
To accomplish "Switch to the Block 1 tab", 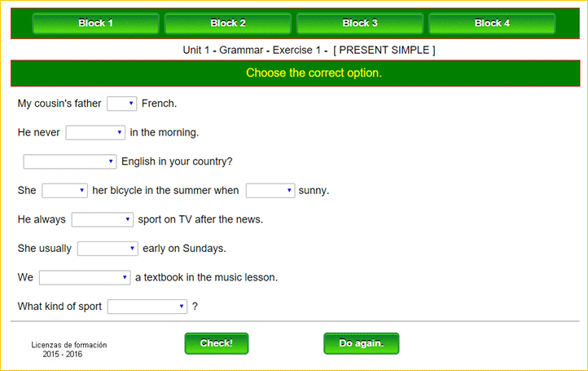I will tap(95, 24).
